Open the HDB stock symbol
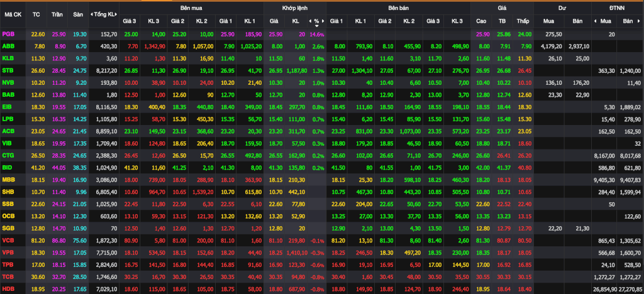 click(9, 288)
